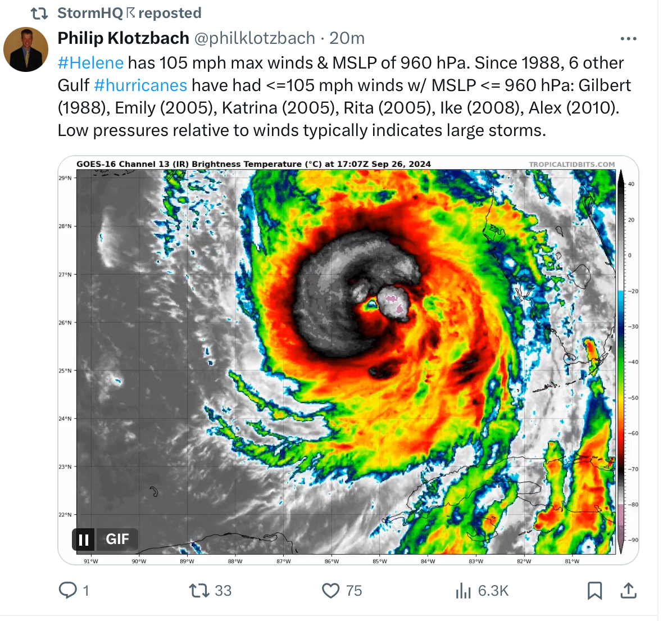The height and width of the screenshot is (621, 672).
Task: Open the #hurricanes hashtag link
Action: pyautogui.click(x=140, y=85)
